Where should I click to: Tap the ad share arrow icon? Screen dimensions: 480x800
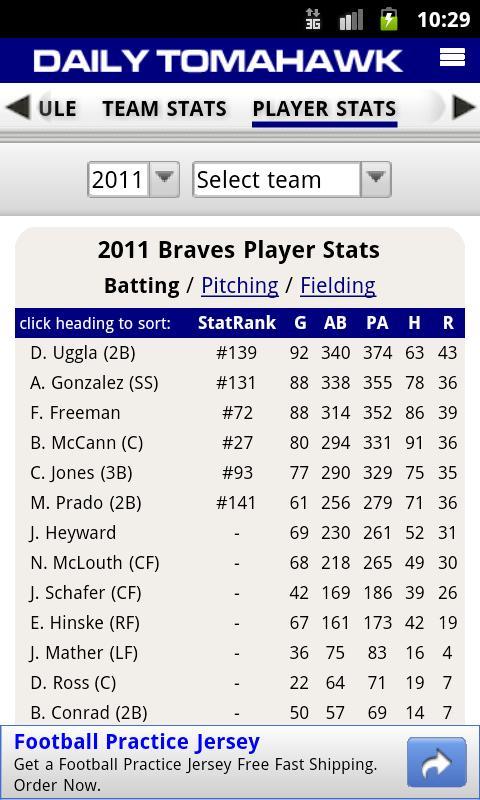click(x=437, y=762)
